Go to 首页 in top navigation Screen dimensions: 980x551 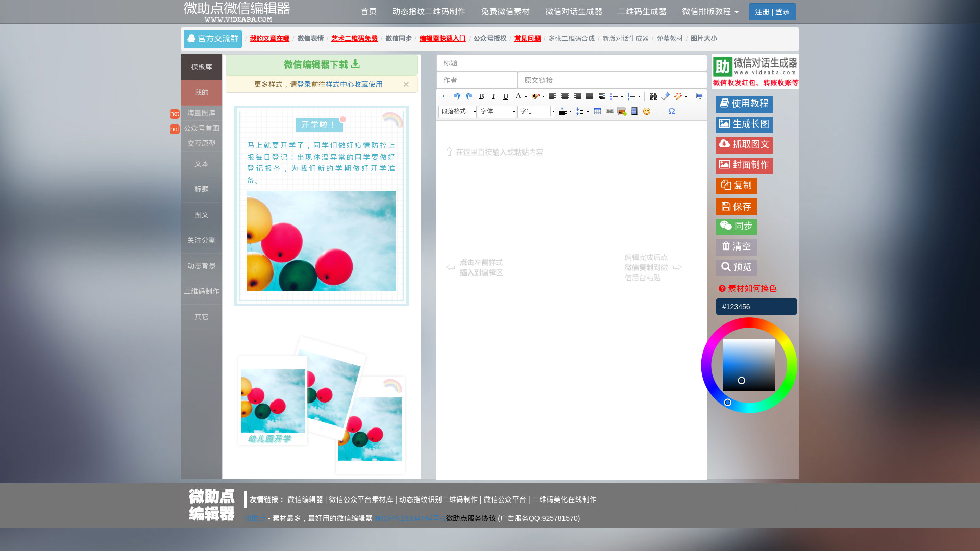point(369,11)
